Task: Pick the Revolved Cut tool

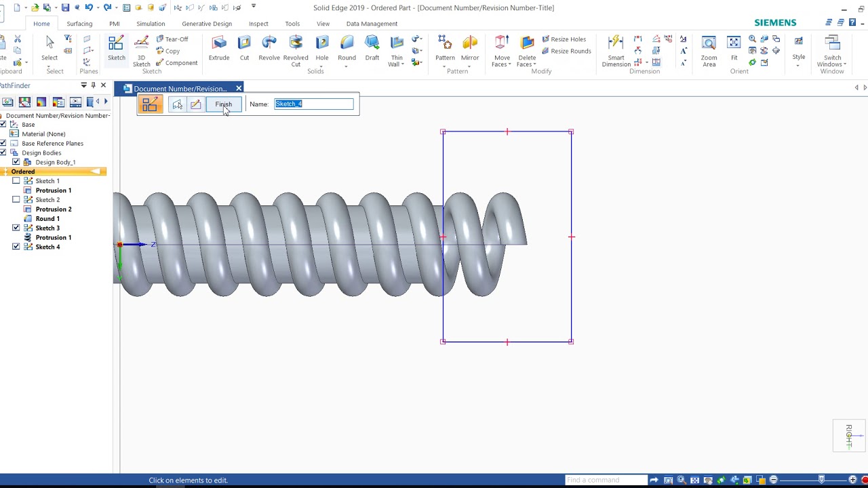Action: click(x=296, y=51)
